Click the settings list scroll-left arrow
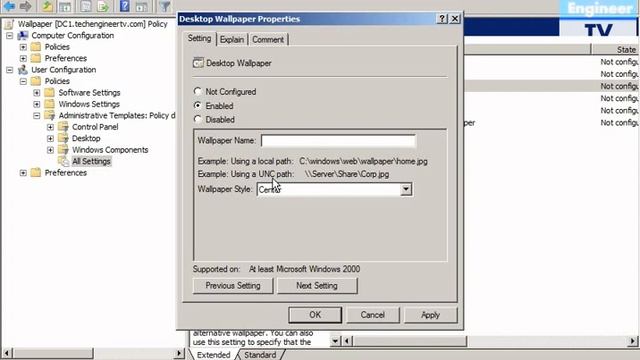Screen dimensions: 640x360 tap(347, 340)
